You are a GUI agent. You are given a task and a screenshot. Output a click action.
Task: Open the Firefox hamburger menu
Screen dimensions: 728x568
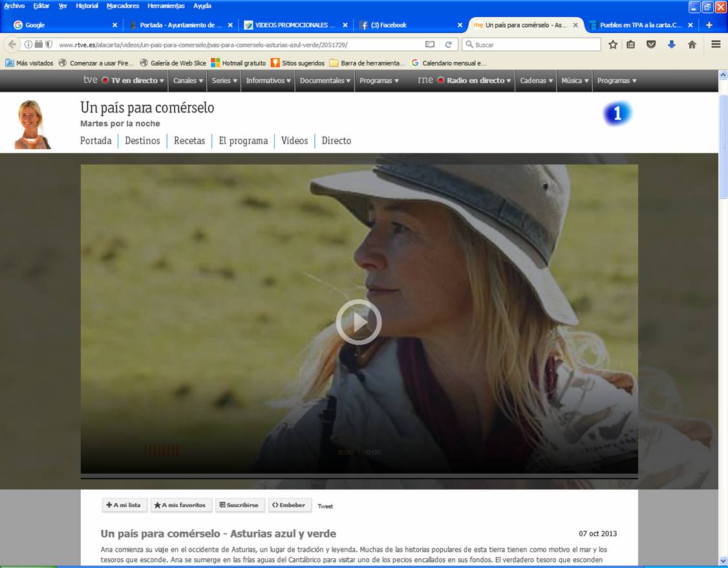tap(716, 44)
